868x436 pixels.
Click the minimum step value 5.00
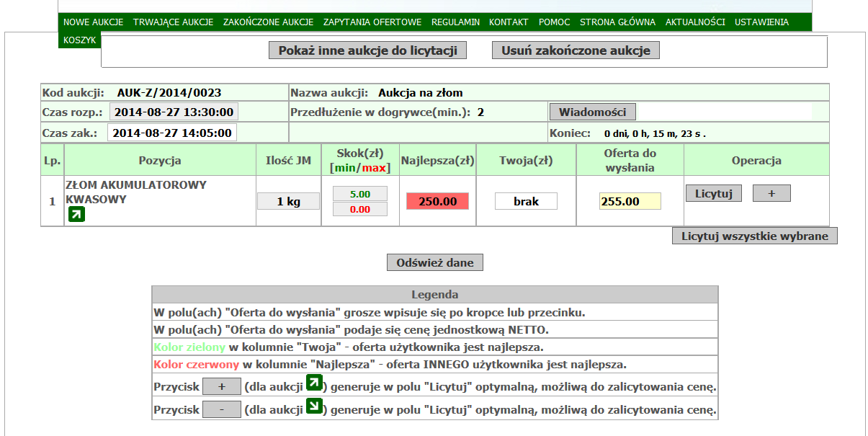click(x=359, y=193)
